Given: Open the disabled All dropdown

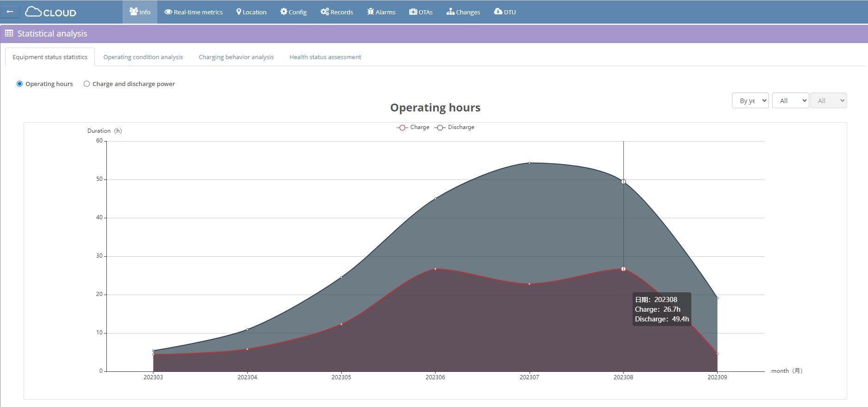Looking at the screenshot, I should click(828, 100).
